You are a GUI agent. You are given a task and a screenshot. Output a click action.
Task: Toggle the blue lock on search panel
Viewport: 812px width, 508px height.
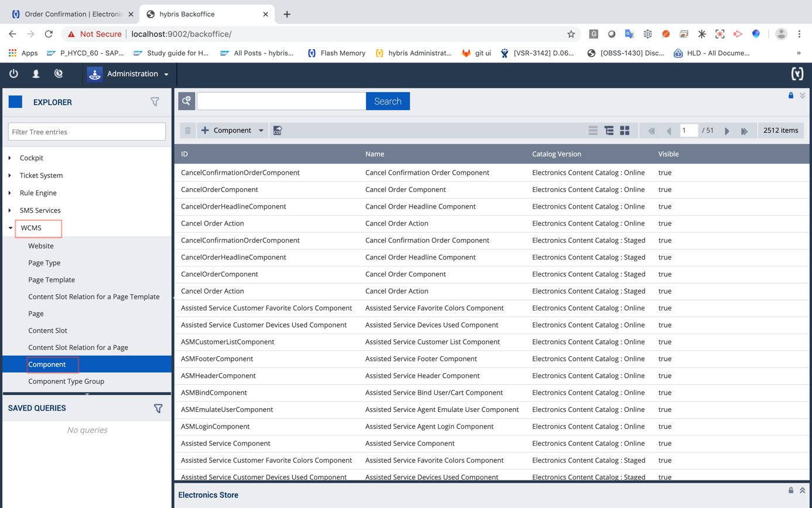pos(790,96)
